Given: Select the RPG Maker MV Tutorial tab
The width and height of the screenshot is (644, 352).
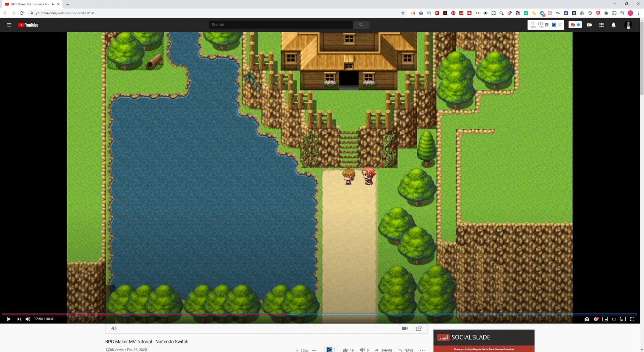Looking at the screenshot, I should pos(31,4).
